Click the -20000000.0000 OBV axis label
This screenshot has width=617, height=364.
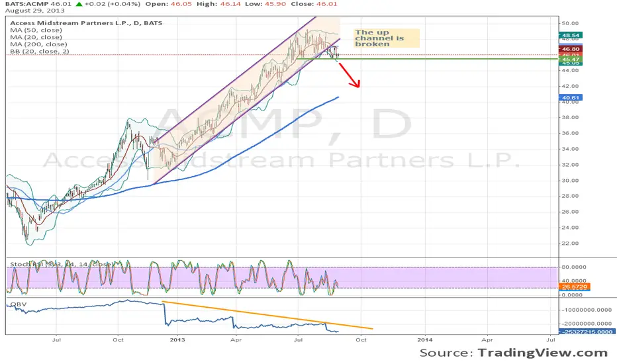587,324
